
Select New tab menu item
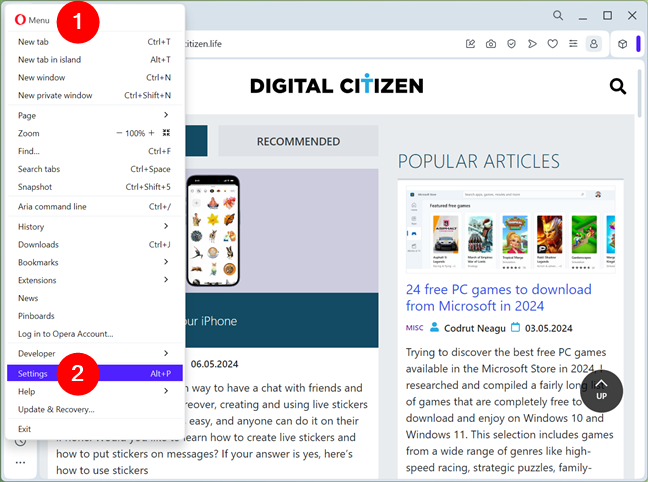point(95,42)
